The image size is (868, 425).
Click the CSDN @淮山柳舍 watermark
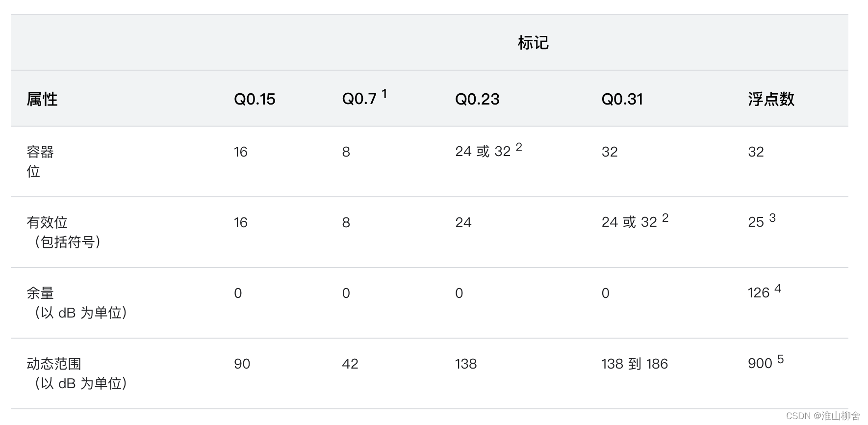(x=823, y=416)
